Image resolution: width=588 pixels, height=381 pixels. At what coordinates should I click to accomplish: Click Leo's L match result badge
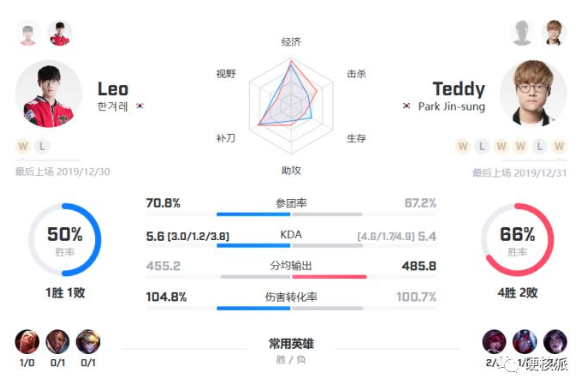point(42,146)
